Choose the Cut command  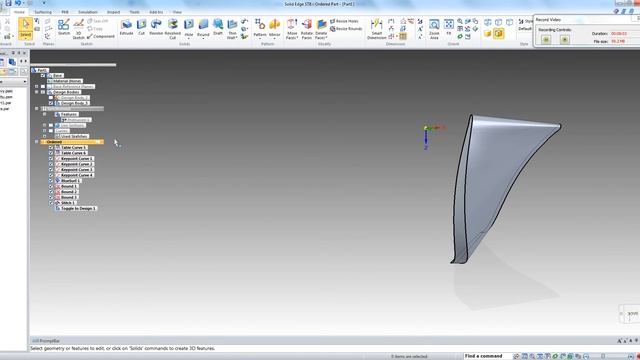click(141, 27)
